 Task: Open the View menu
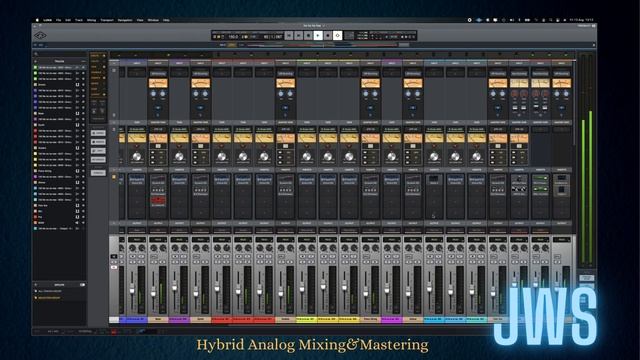pyautogui.click(x=140, y=20)
